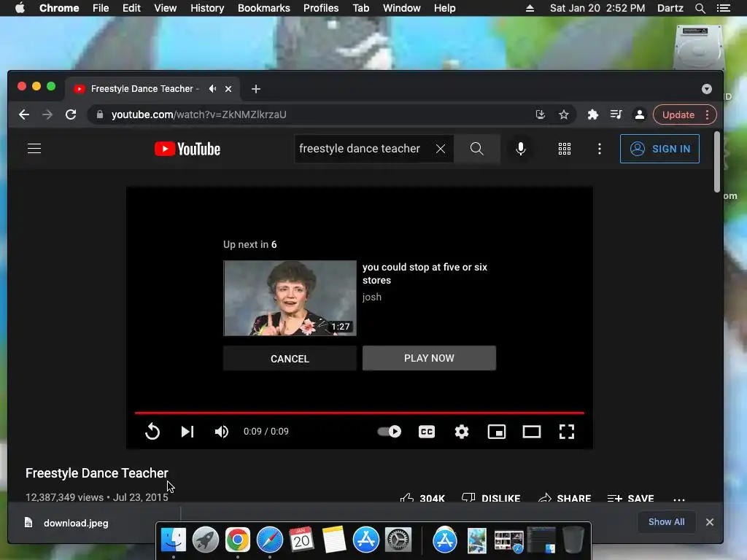Toggle closed captions CC button
747x560 pixels.
coord(426,432)
